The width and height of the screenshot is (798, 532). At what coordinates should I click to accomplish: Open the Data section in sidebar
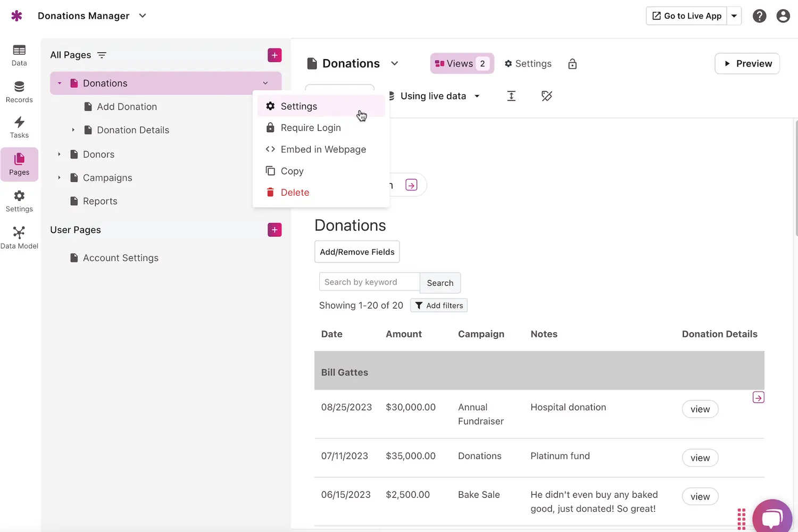[x=19, y=55]
